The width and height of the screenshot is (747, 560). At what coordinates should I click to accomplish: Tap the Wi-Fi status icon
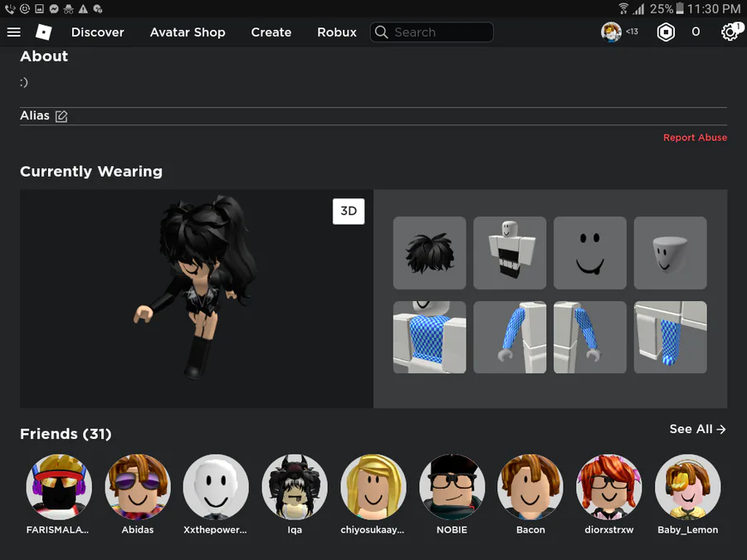623,8
